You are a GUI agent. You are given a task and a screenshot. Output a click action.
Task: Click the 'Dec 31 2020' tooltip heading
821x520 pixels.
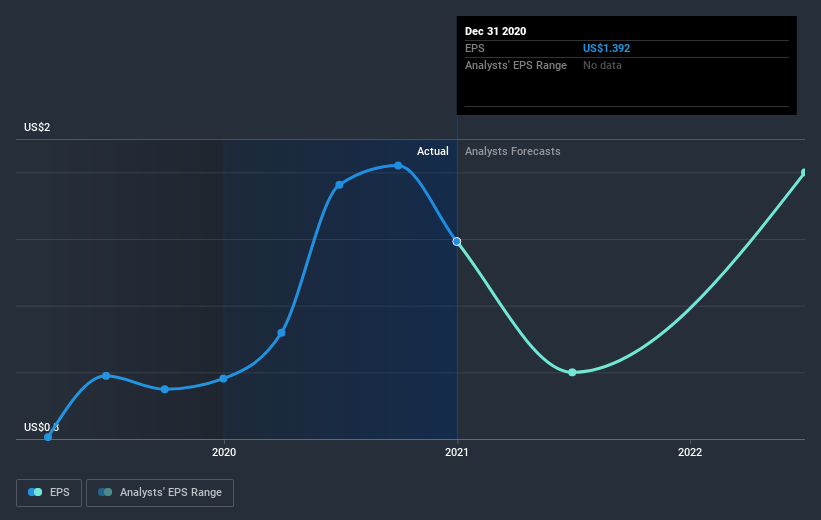pos(495,31)
